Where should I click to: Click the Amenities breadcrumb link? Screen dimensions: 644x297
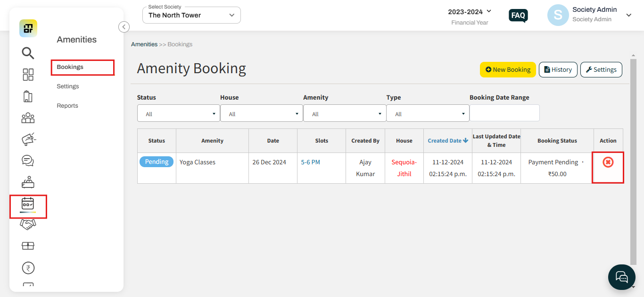click(144, 44)
